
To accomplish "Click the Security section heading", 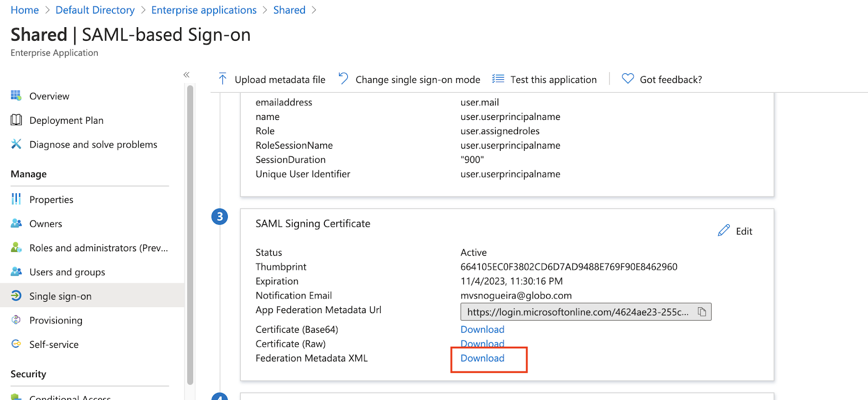I will point(28,374).
